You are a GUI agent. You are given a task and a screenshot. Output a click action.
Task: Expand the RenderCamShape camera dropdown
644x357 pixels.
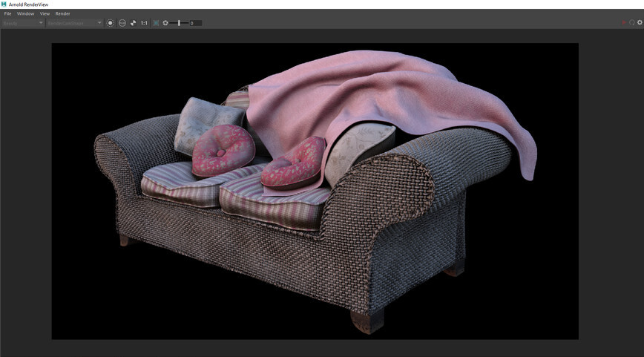point(74,23)
